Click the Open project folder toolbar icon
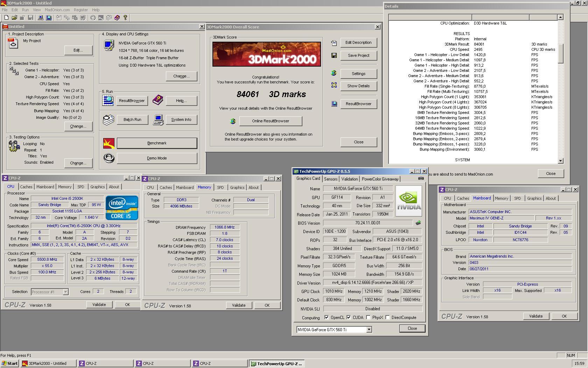Viewport: 588px width, 368px height. [x=14, y=18]
